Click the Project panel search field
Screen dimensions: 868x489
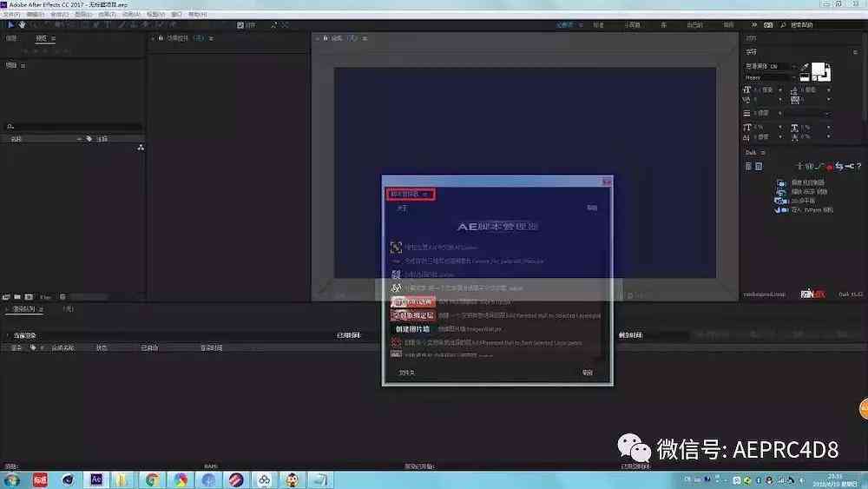click(74, 126)
